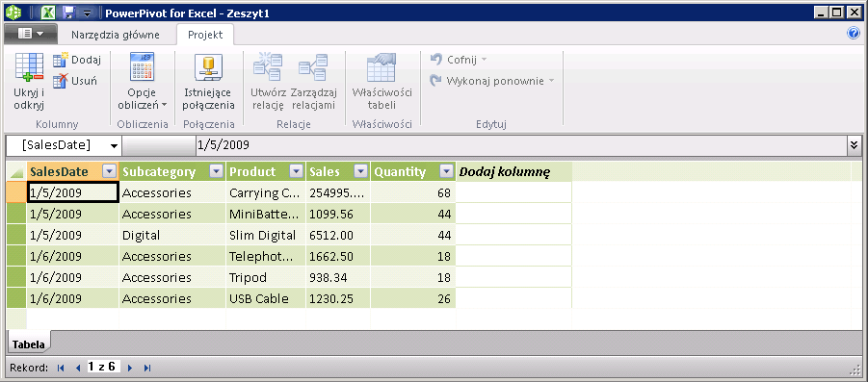Screen dimensions: 868x382
Task: Select the Carrying C... product cell
Action: tap(266, 193)
